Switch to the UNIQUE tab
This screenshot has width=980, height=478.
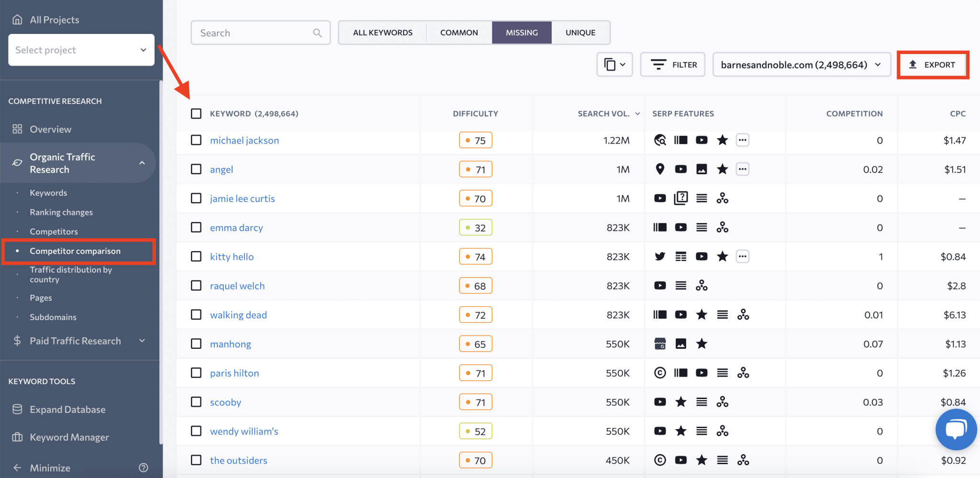pyautogui.click(x=580, y=32)
